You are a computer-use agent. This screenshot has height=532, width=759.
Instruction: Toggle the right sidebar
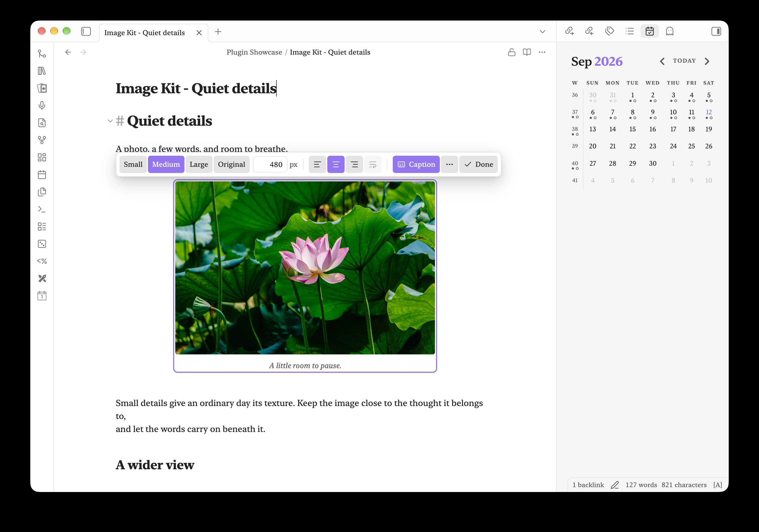[716, 31]
